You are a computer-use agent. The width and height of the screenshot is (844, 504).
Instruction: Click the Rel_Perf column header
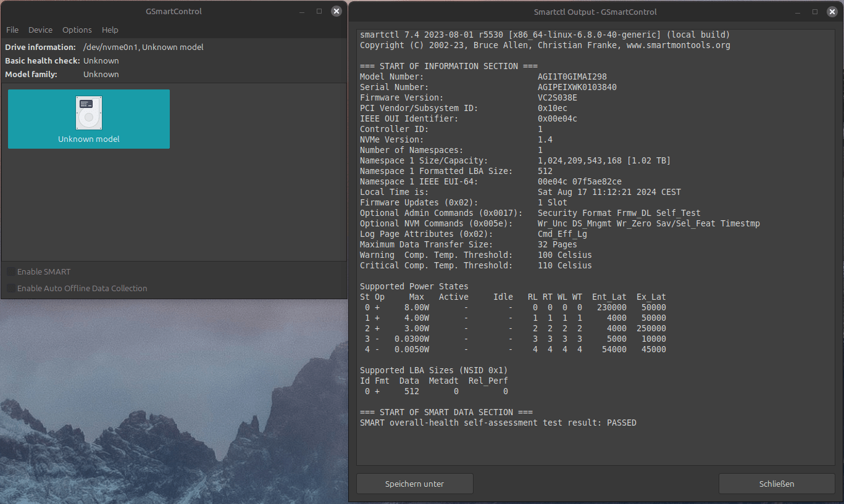[488, 381]
